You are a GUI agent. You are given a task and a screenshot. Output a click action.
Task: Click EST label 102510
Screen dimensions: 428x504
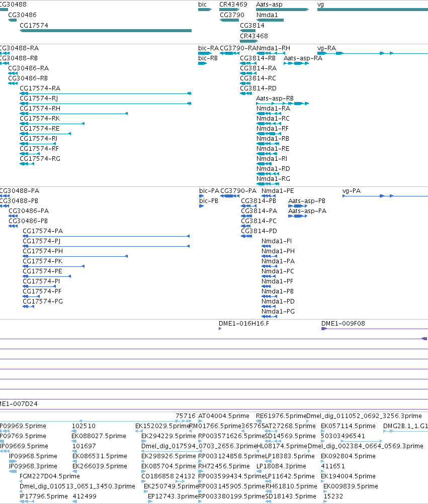click(x=83, y=426)
